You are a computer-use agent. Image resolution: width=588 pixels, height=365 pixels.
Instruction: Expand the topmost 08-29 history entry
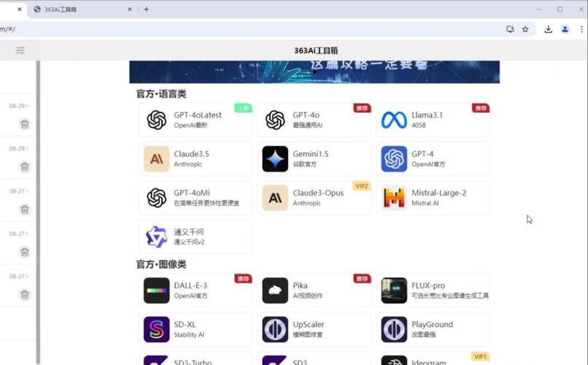[19, 106]
